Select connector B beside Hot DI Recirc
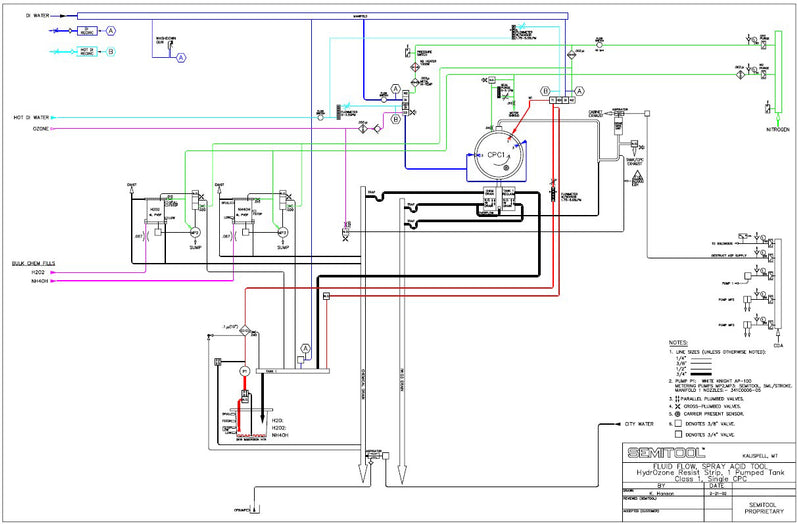This screenshot has width=797, height=524. click(x=111, y=51)
